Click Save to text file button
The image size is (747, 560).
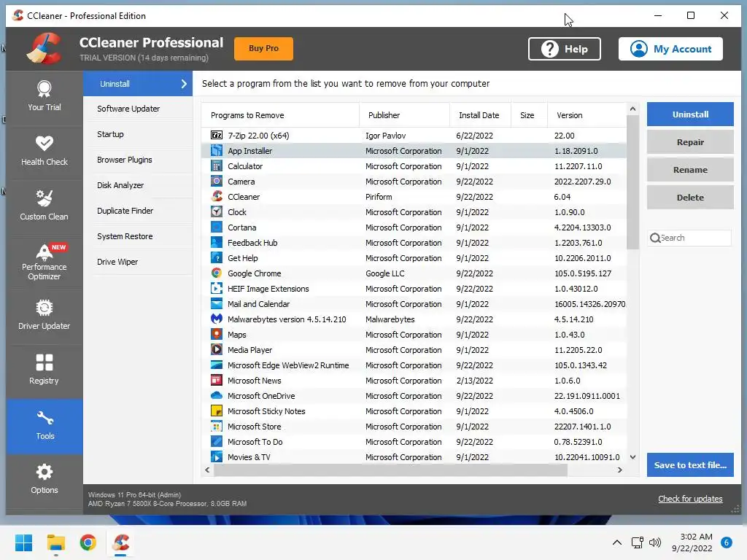coord(690,464)
